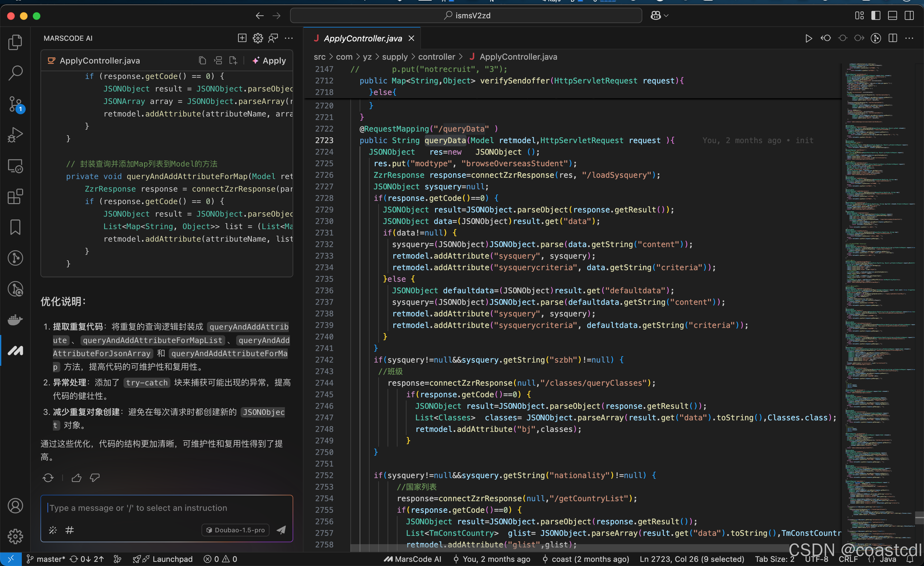Switch to ApplyController.java tab
This screenshot has height=566, width=924.
point(363,38)
